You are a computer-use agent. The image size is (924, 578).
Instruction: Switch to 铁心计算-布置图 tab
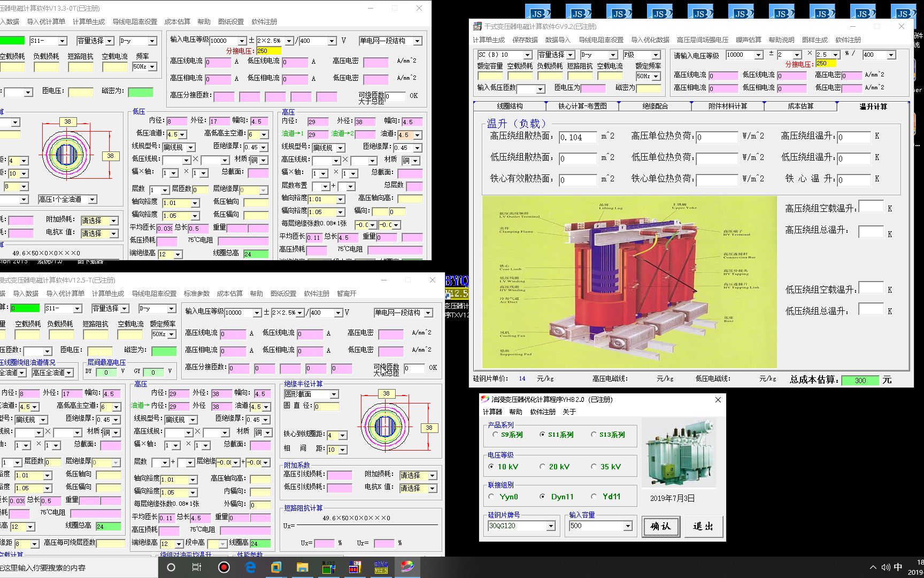582,106
